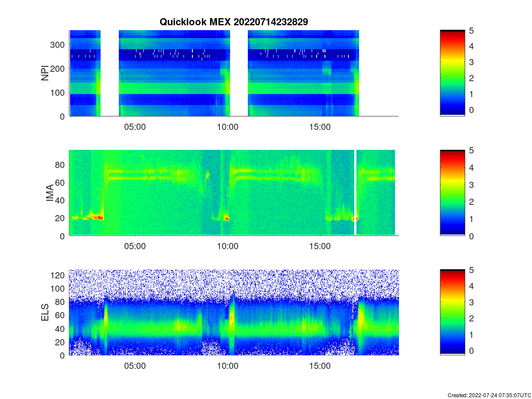Click the '10:00' time tick under NPI plot
The image size is (532, 399).
click(227, 127)
